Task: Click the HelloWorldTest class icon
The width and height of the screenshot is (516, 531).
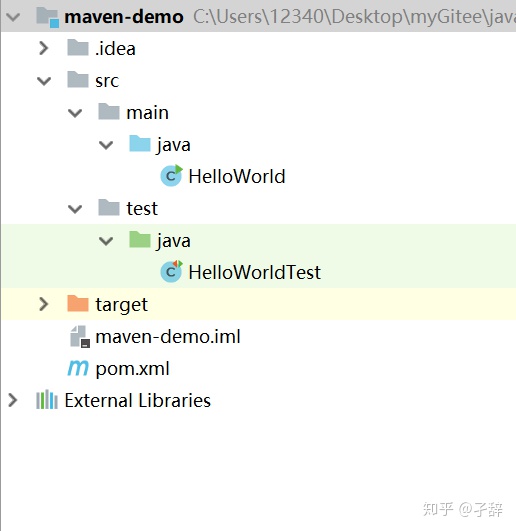Action: point(171,271)
